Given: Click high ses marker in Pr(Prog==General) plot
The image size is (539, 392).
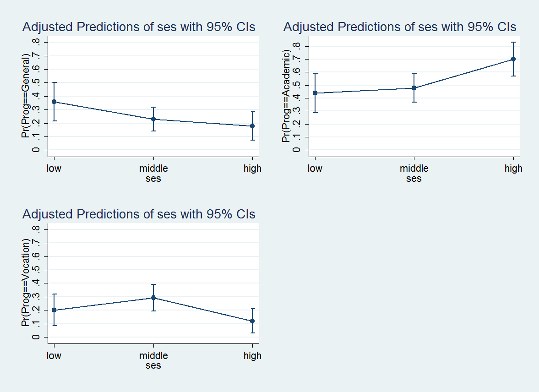Looking at the screenshot, I should coord(252,126).
